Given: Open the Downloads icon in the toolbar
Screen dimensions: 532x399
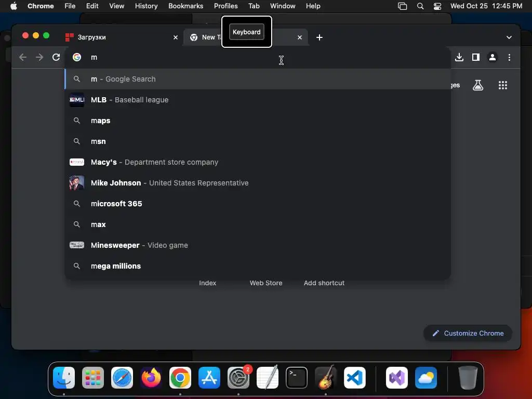Looking at the screenshot, I should coord(459,57).
